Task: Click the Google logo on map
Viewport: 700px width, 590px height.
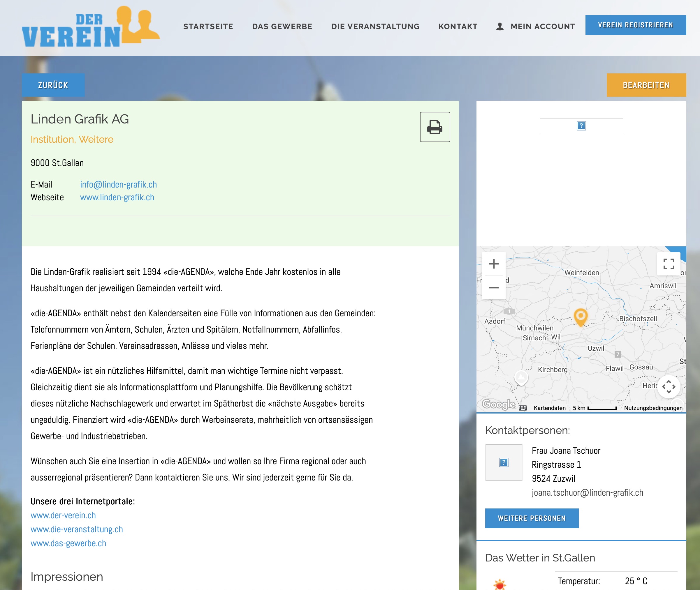Action: tap(498, 404)
